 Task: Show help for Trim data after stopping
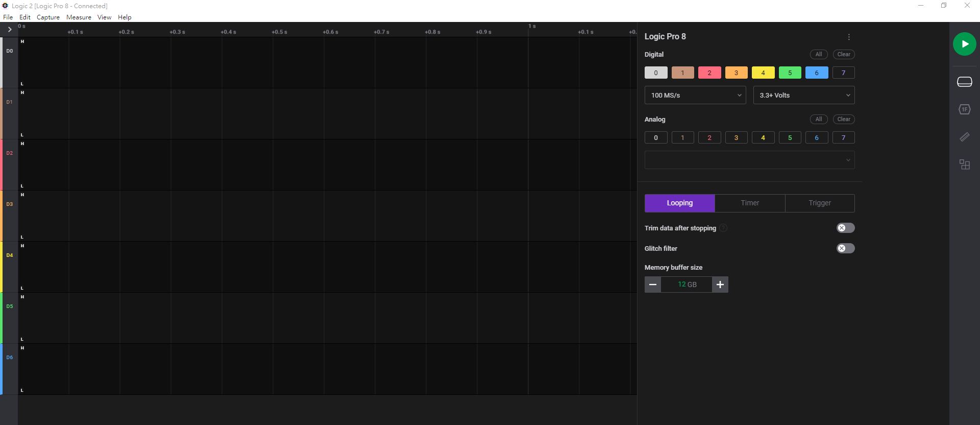tap(723, 228)
